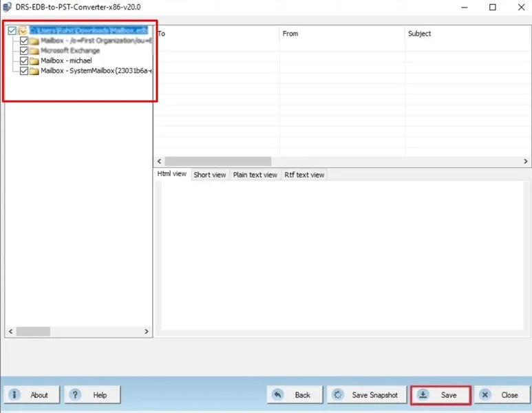Toggle checkbox for First Organization mailbox
This screenshot has height=413, width=532.
tap(24, 41)
